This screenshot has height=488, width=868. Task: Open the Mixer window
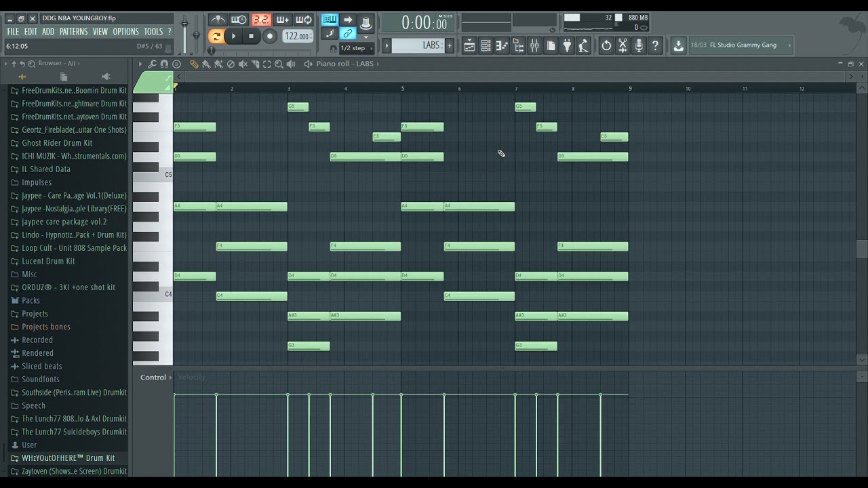(x=534, y=46)
